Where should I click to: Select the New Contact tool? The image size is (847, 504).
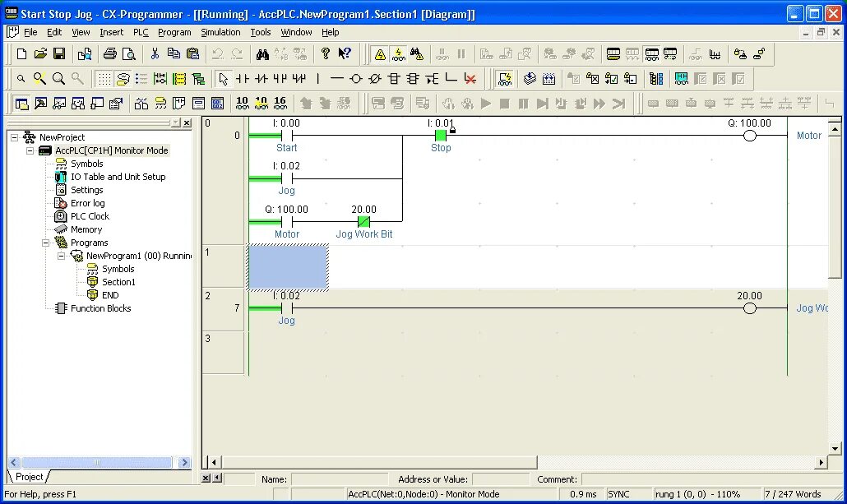[243, 79]
